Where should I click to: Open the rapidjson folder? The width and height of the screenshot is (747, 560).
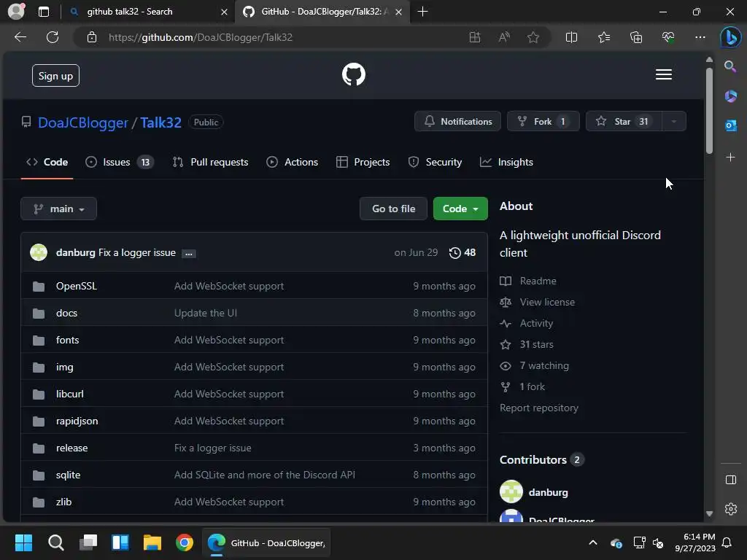tap(77, 421)
